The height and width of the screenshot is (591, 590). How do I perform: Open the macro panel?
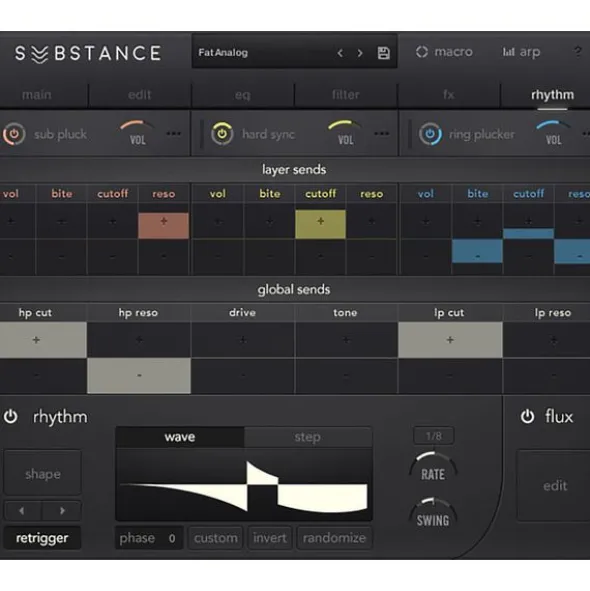click(x=444, y=52)
